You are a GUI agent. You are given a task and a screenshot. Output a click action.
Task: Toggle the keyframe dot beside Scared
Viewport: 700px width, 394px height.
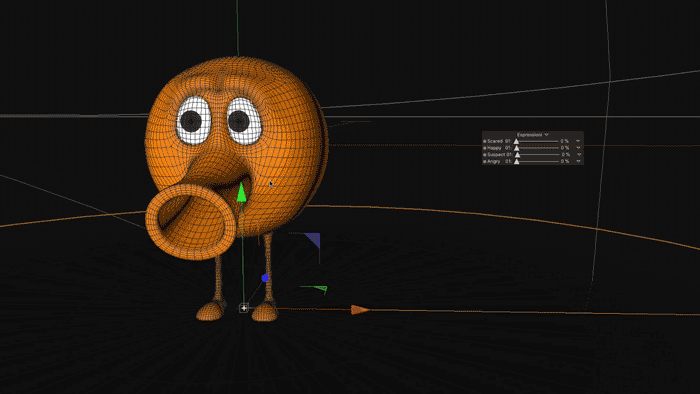click(x=484, y=141)
